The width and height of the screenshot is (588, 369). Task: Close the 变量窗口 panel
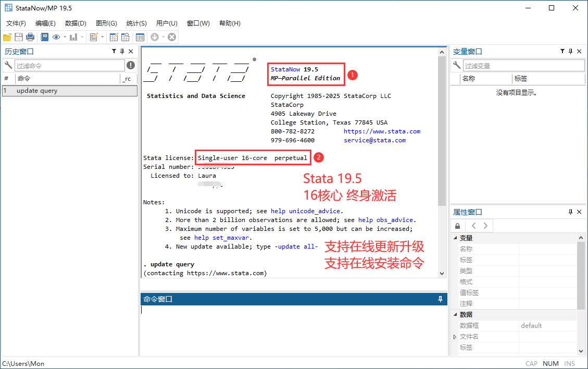click(579, 52)
